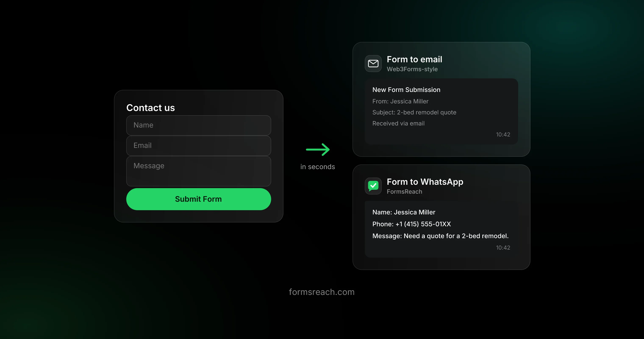Submit the contact form with Submit Form
This screenshot has width=644, height=339.
(198, 199)
